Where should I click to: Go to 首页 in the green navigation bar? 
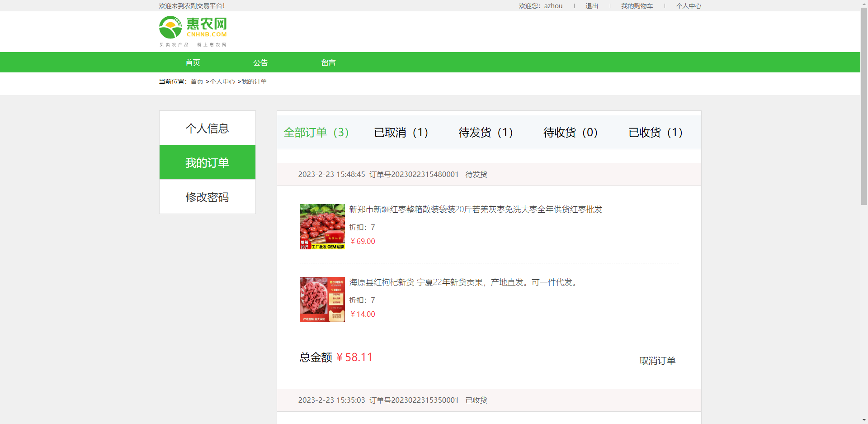click(x=193, y=62)
